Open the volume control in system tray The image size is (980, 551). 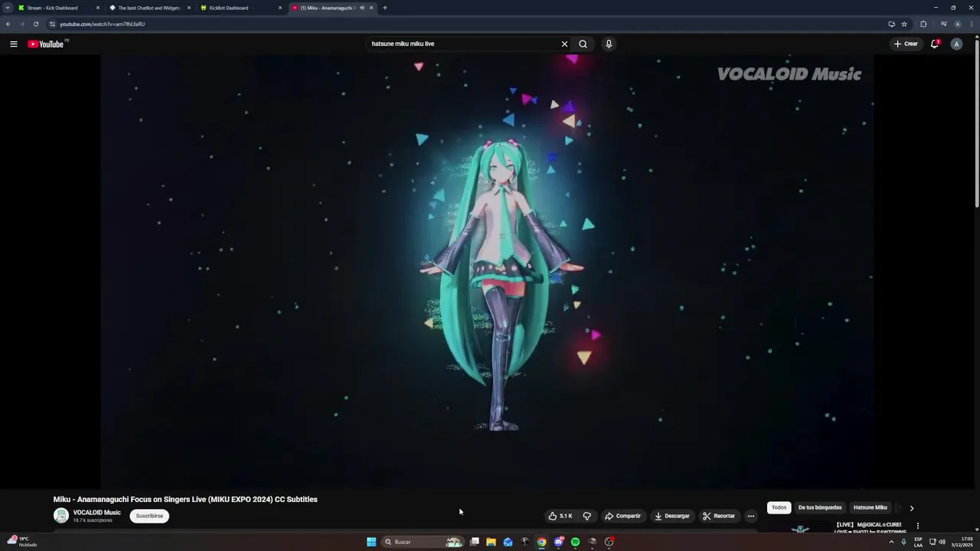[942, 542]
